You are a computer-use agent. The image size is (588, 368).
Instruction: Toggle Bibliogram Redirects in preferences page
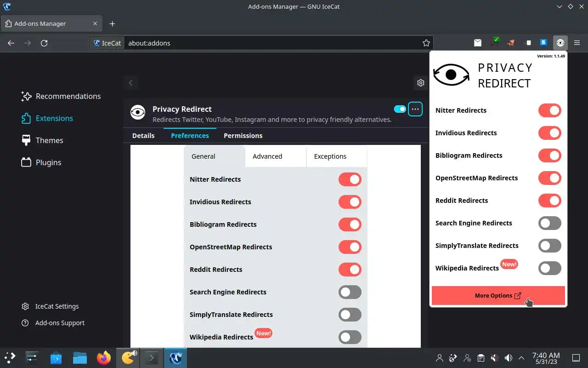click(x=350, y=224)
